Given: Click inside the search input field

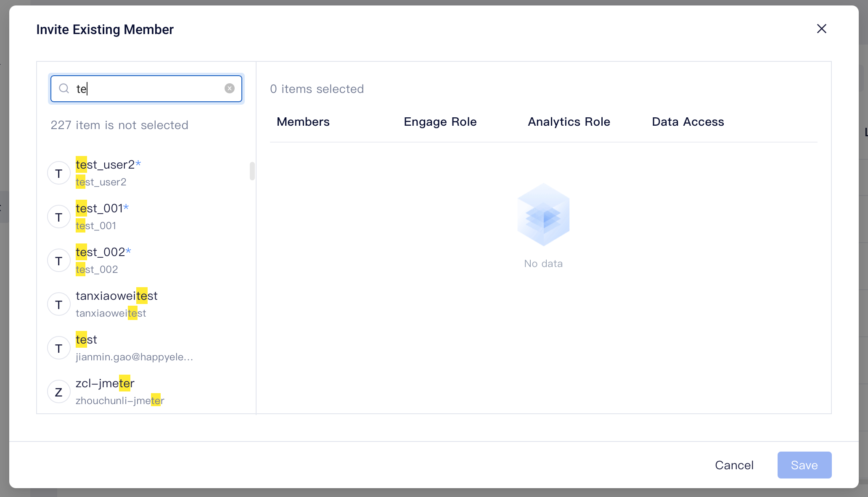Looking at the screenshot, I should 147,89.
